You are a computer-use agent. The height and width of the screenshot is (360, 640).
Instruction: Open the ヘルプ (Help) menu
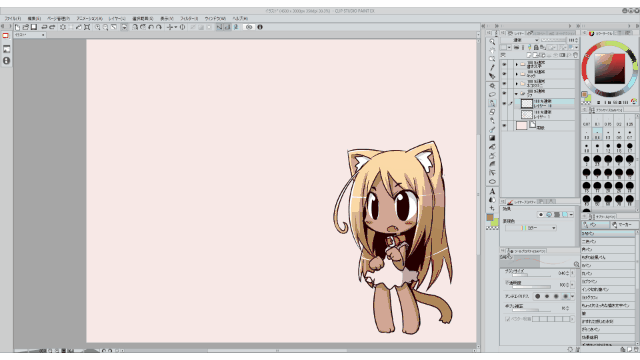coord(240,18)
